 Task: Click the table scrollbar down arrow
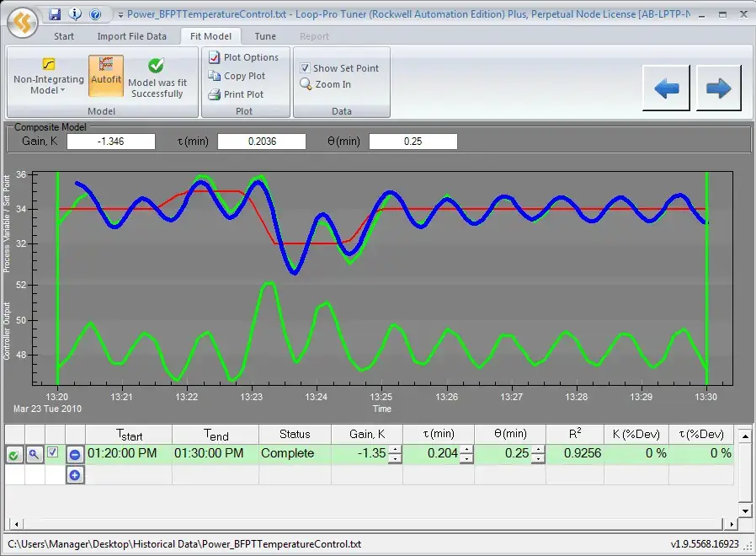(743, 509)
